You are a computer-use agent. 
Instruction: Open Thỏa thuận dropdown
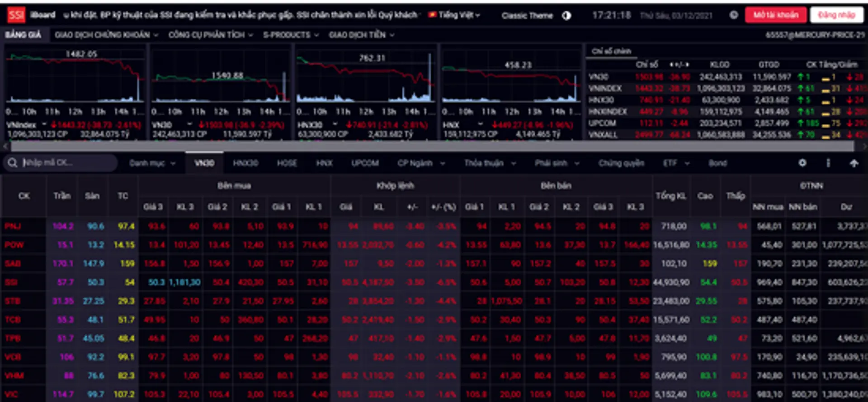490,163
